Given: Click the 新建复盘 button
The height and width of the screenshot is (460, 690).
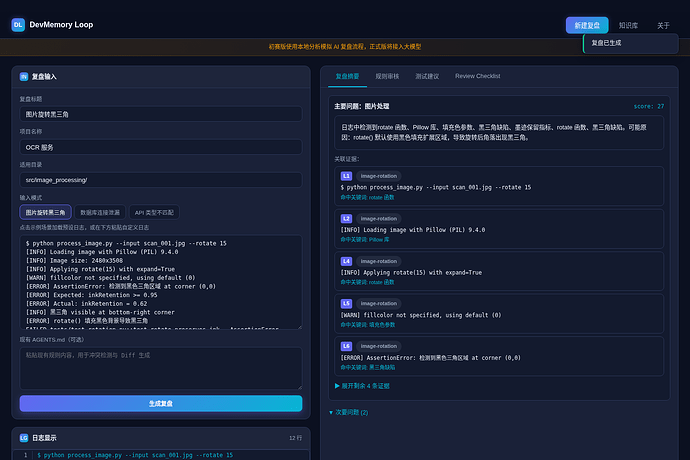Looking at the screenshot, I should [x=587, y=26].
